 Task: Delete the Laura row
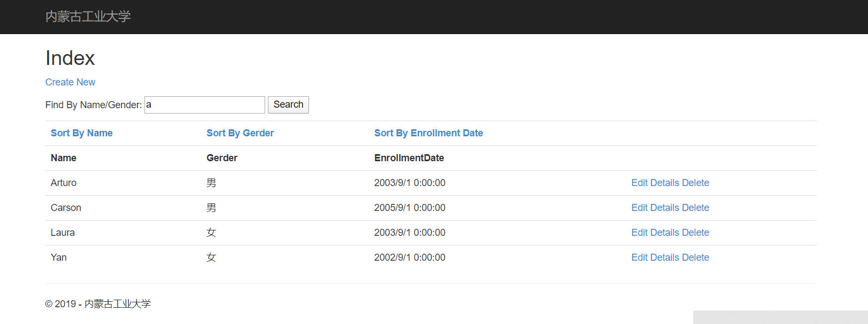(695, 233)
